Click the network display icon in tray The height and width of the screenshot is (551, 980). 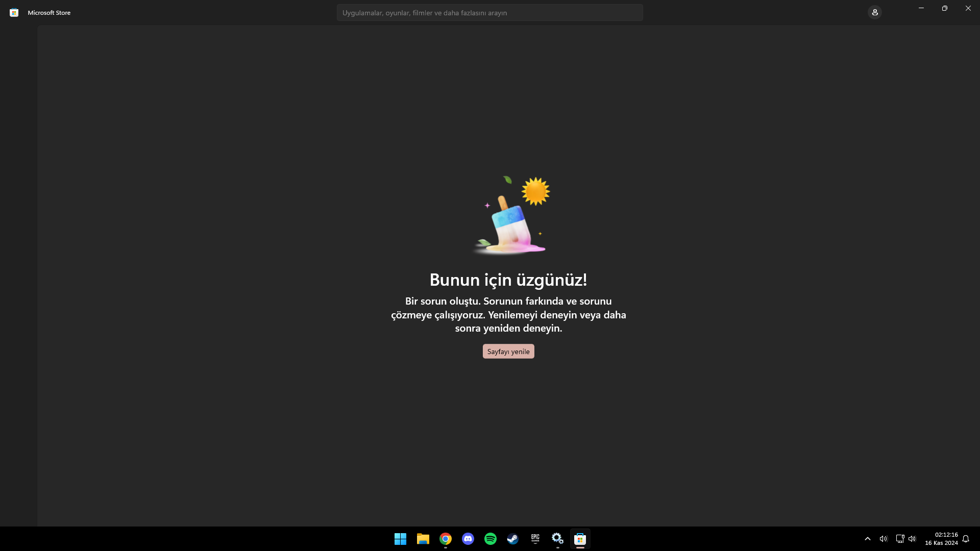(x=900, y=539)
